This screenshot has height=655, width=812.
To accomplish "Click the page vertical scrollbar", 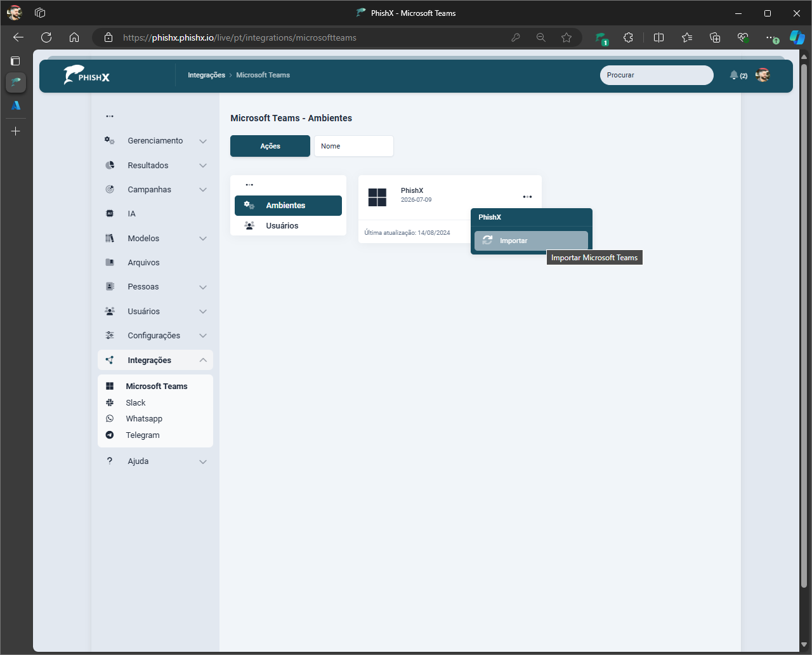I will pos(804,326).
